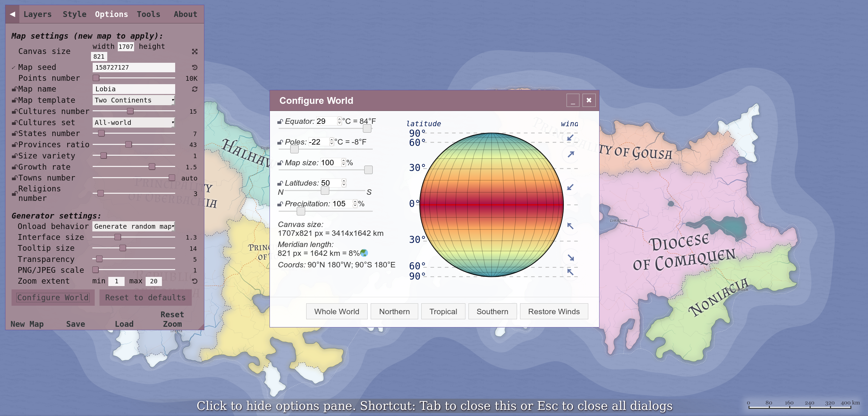Switch to the Style tab
The width and height of the screenshot is (868, 416).
tap(74, 14)
